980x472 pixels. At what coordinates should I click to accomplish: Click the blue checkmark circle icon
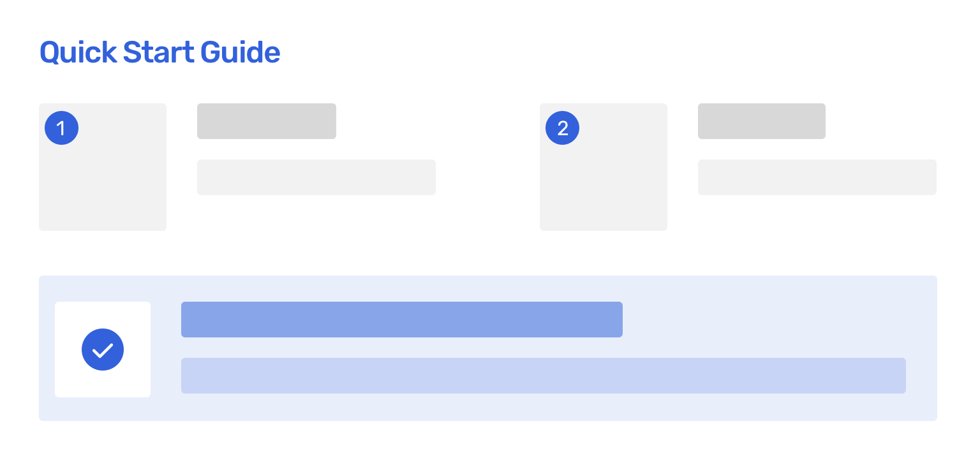[103, 350]
